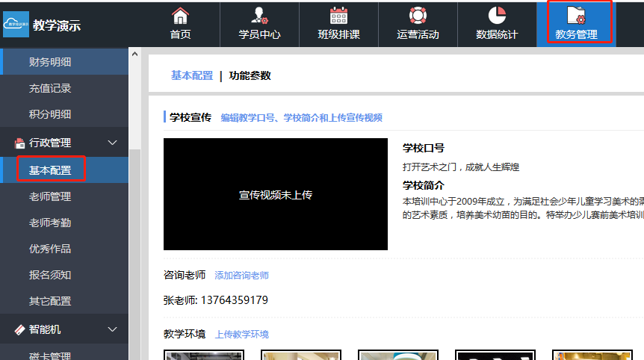Click the 教学演示 cloud logo
The height and width of the screenshot is (360, 644).
click(x=16, y=25)
